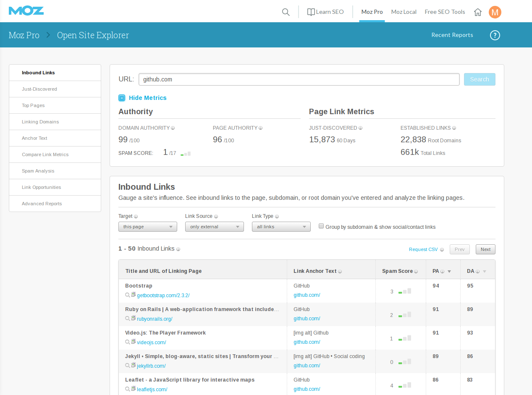Screen dimensions: 532x395
Task: Click info icon next to Request CSV
Action: click(442, 250)
